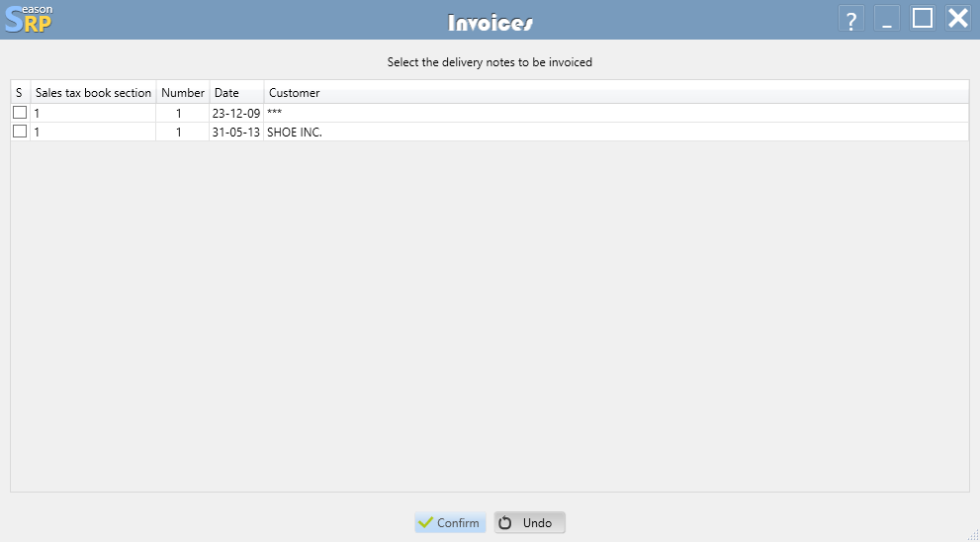Sort by Sales tax book section column

click(93, 93)
